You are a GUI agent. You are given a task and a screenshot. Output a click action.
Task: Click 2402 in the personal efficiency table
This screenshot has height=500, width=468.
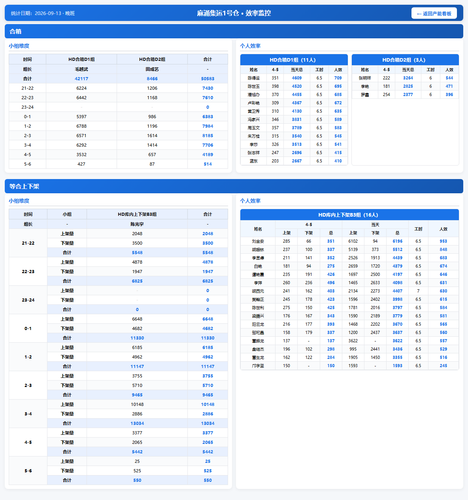pyautogui.click(x=375, y=299)
